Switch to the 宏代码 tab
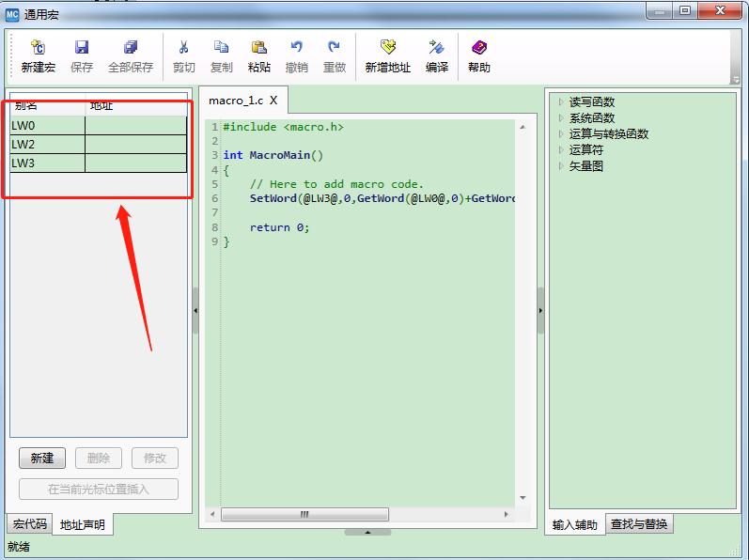749x560 pixels. (x=28, y=524)
